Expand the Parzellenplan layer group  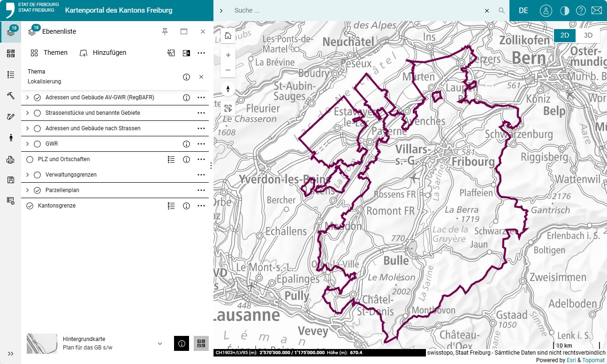[27, 190]
